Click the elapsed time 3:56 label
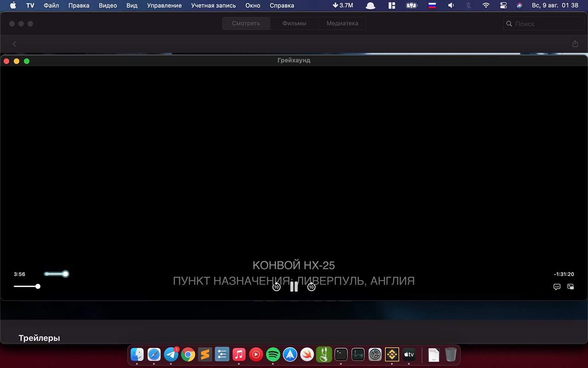Viewport: 588px width, 368px height. coord(19,274)
